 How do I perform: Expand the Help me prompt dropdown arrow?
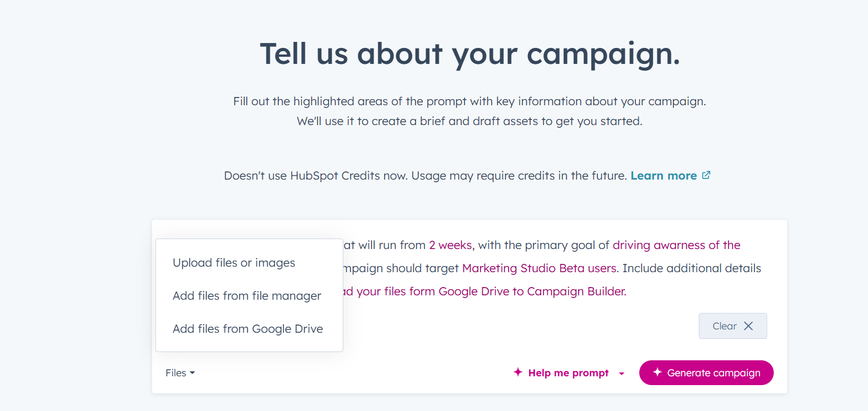pyautogui.click(x=622, y=374)
